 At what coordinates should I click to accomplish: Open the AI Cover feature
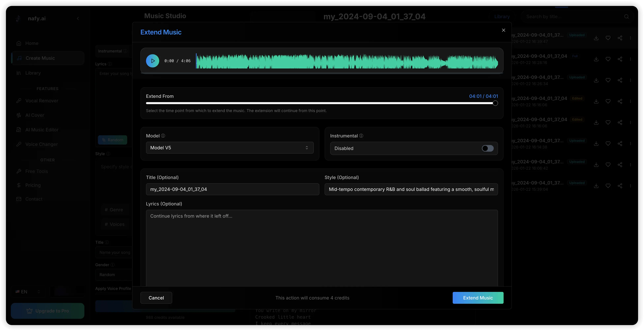(x=47, y=115)
